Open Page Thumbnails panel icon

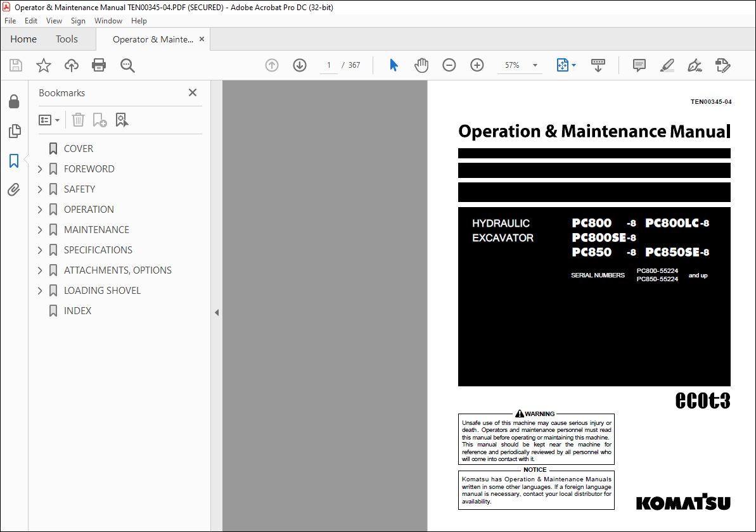point(15,130)
